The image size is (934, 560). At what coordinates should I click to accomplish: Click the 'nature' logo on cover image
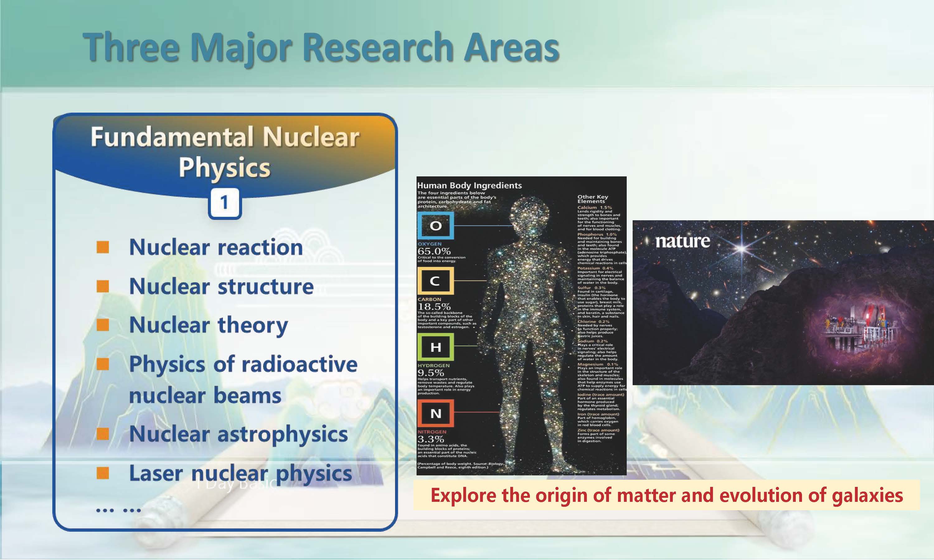point(682,241)
